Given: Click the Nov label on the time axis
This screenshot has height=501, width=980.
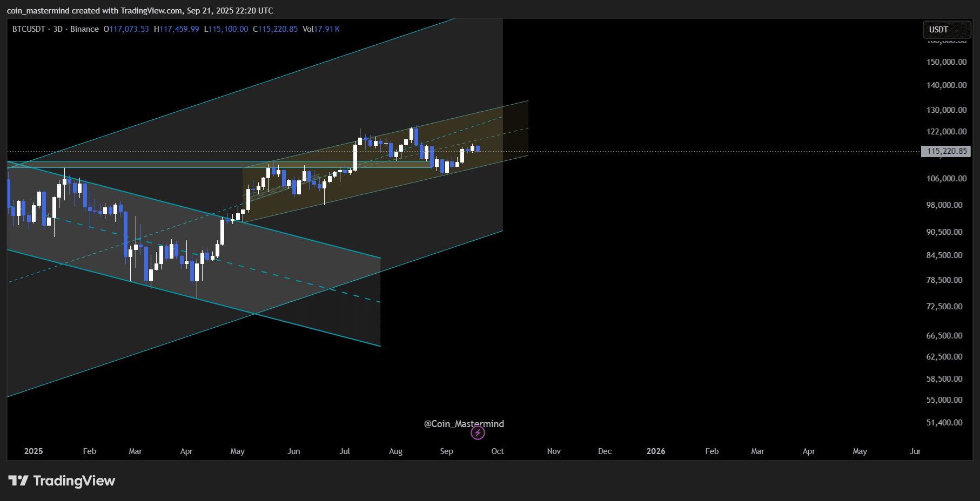Looking at the screenshot, I should pos(554,451).
